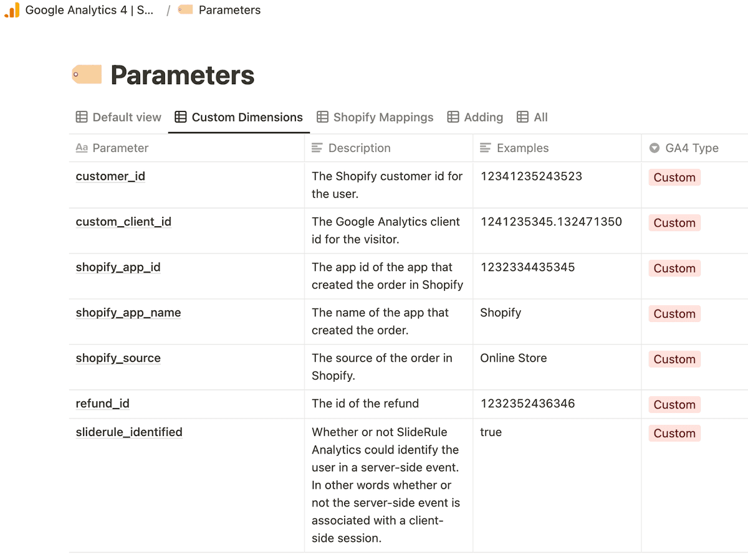Image resolution: width=748 pixels, height=560 pixels.
Task: Click the Custom tag in customer_id row
Action: coord(674,178)
